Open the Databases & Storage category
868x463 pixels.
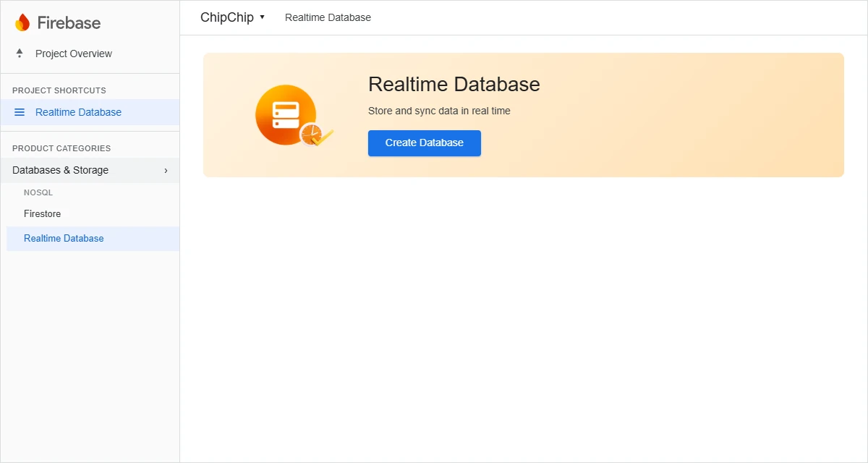click(90, 171)
